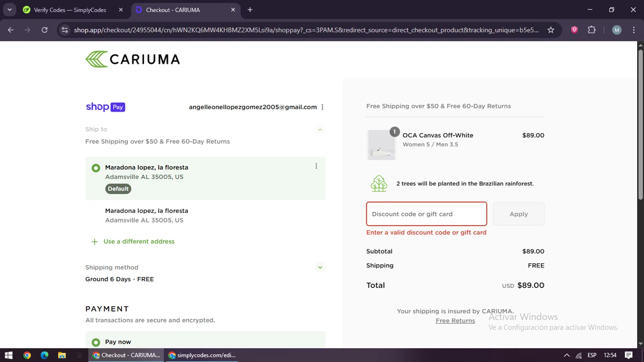Switch keyboard language ESP in tray
Screen dimensions: 644x362
[x=592, y=355]
